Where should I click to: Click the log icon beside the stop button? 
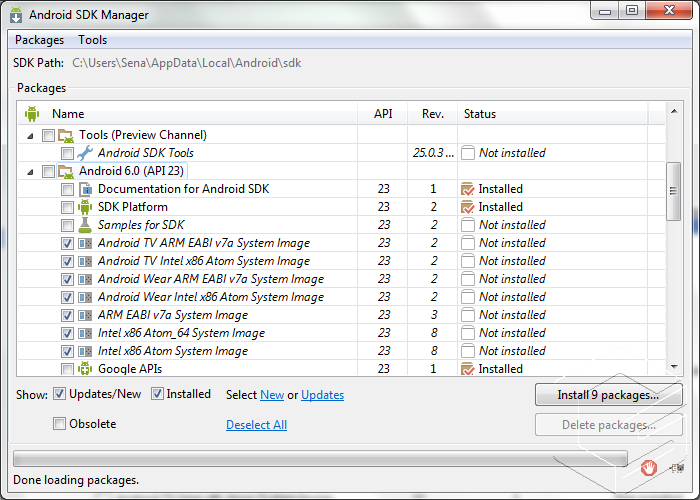coord(677,468)
